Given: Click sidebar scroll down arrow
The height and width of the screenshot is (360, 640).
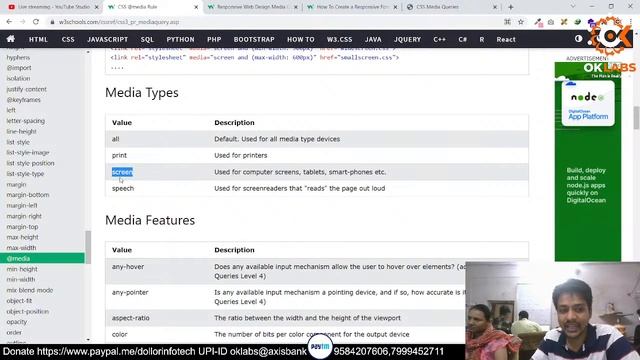Looking at the screenshot, I should (88, 339).
